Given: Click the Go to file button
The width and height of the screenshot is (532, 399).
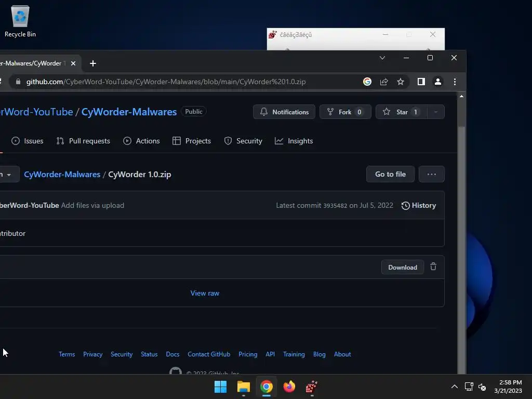Looking at the screenshot, I should tap(390, 174).
